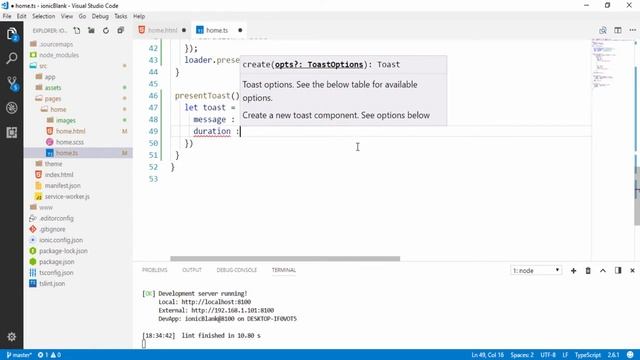The width and height of the screenshot is (640, 360).
Task: Click the editor horizontal scrollbar
Action: point(285,258)
